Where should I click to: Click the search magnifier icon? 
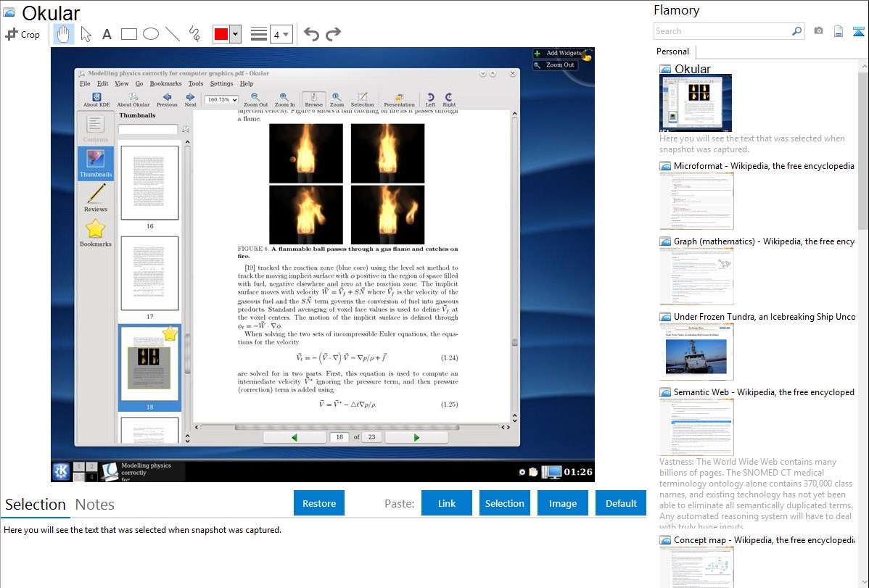click(x=797, y=31)
